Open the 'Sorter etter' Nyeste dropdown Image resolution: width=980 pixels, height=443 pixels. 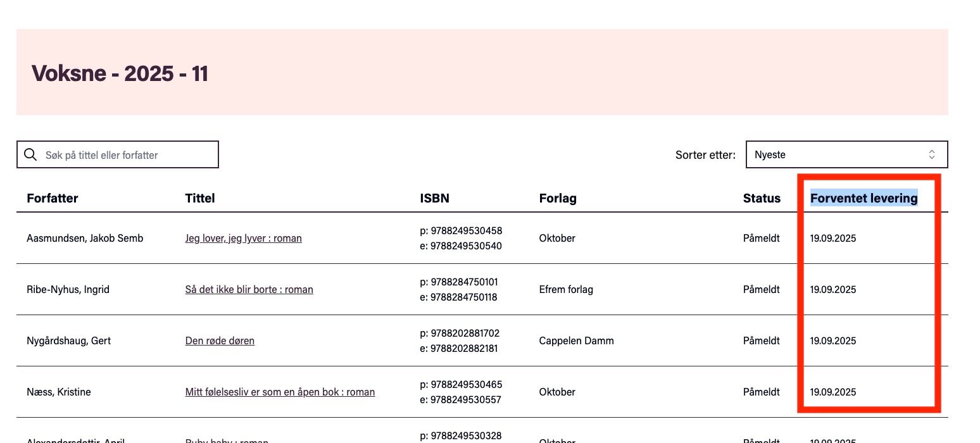point(846,154)
